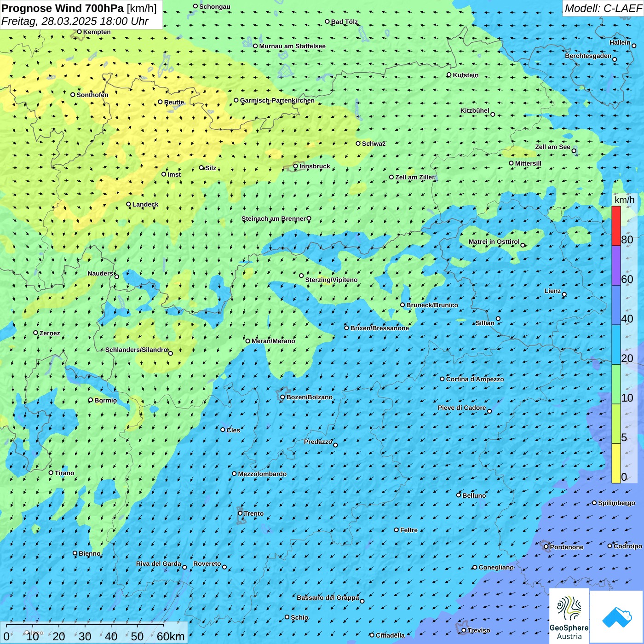The image size is (644, 644).
Task: Click the Mittersill town label
Action: [x=528, y=163]
